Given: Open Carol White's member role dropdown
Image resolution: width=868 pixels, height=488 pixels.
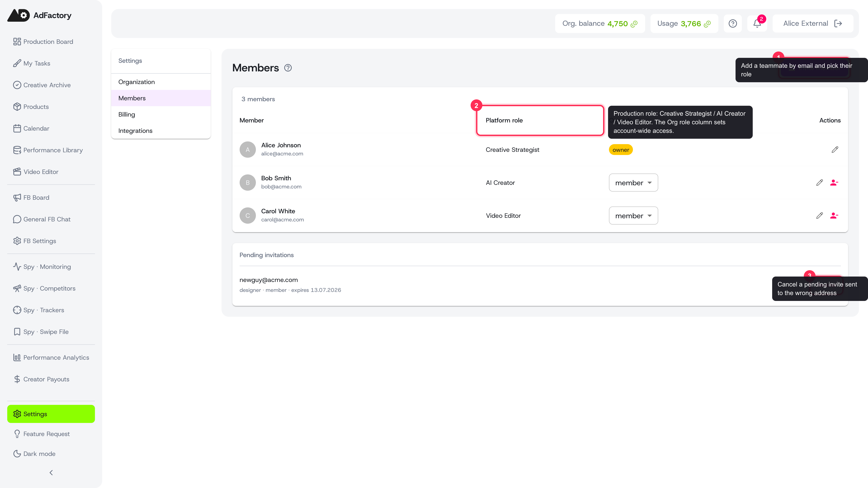Looking at the screenshot, I should [x=633, y=216].
